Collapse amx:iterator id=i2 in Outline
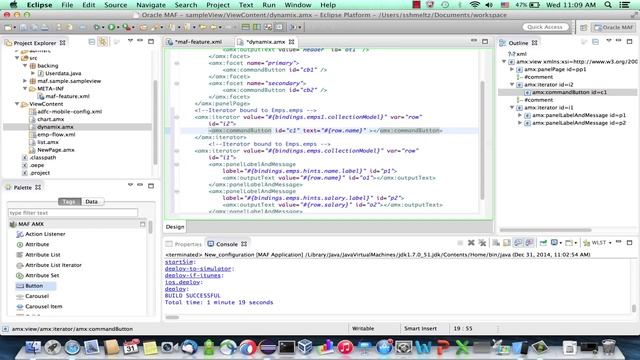 coord(512,84)
